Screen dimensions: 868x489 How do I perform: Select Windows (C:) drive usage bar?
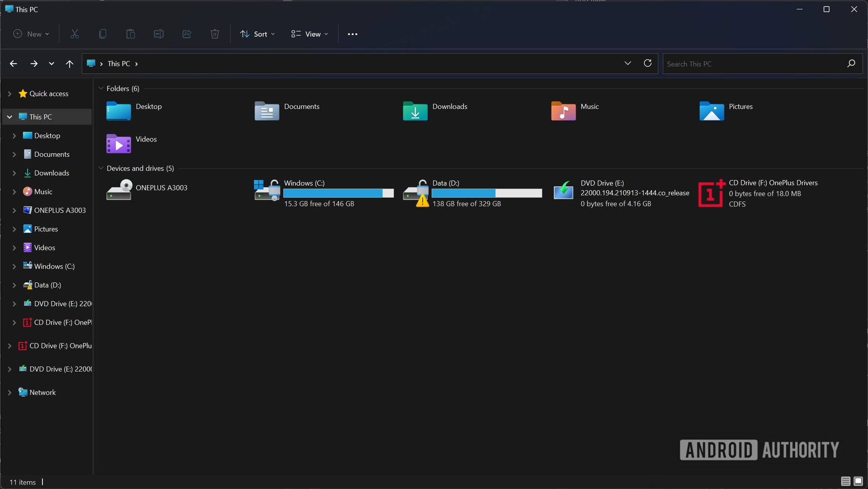(x=338, y=193)
